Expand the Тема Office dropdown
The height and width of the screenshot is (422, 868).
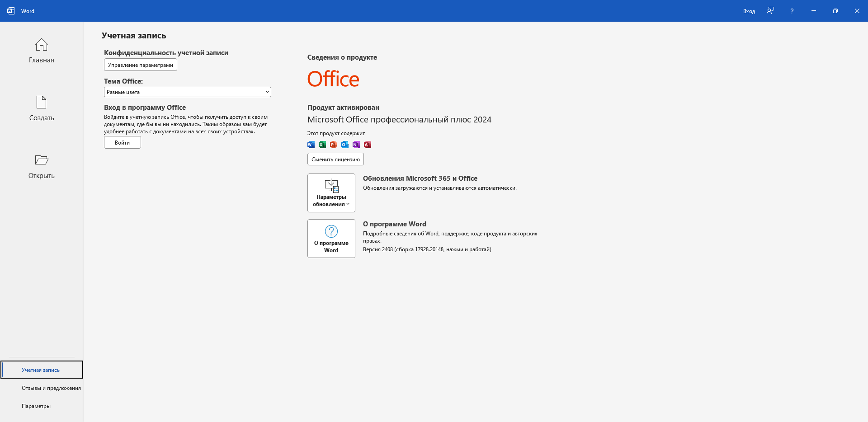pos(188,92)
